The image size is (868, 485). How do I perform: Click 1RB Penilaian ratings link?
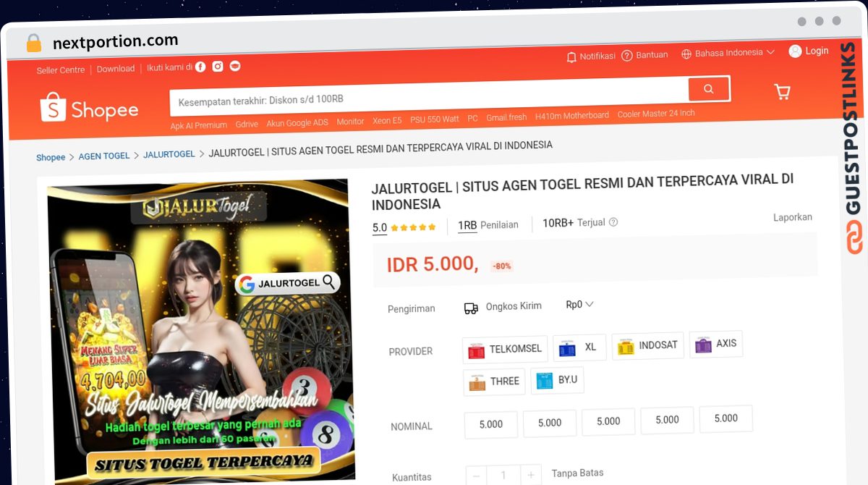[488, 225]
